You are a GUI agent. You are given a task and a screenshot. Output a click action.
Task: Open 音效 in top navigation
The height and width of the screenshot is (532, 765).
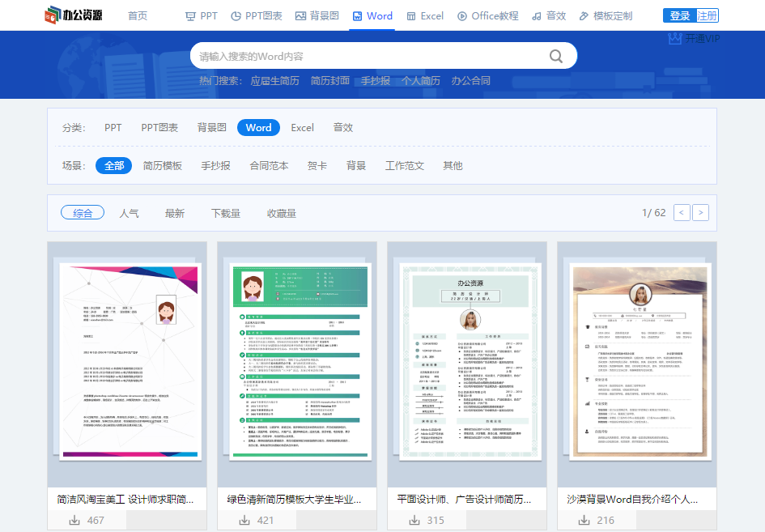point(550,15)
